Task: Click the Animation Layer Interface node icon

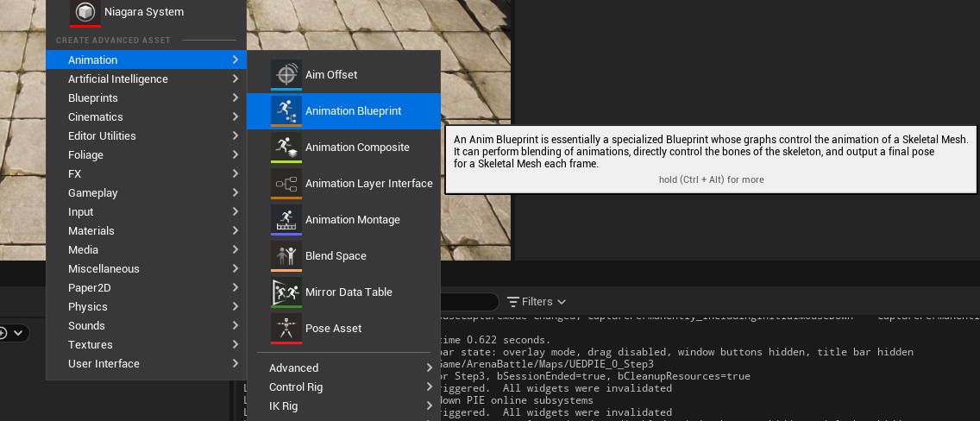Action: [286, 183]
